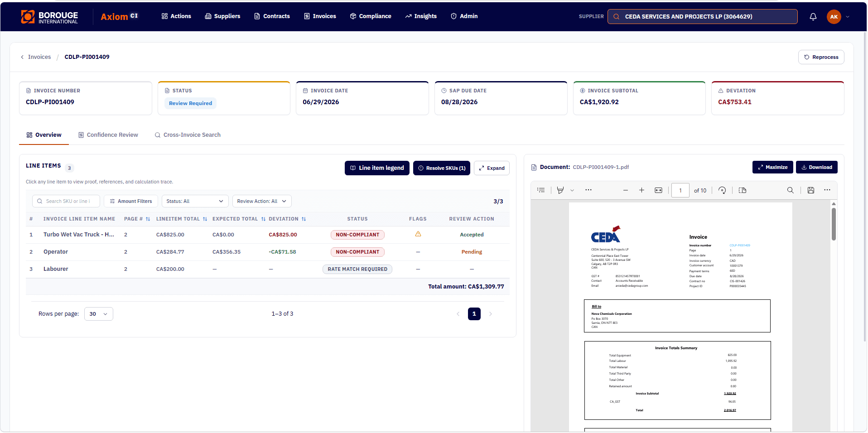Maximize the document viewer
The image size is (868, 433).
point(772,167)
